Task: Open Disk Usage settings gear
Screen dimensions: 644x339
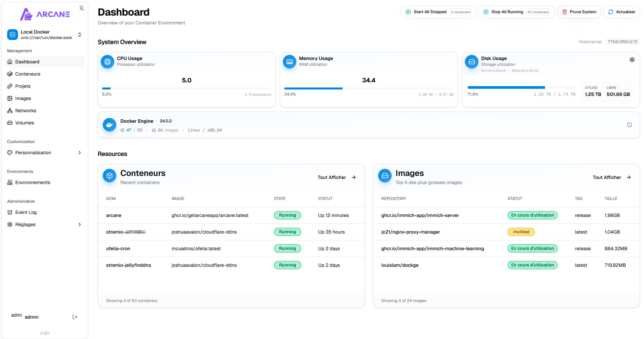Action: pyautogui.click(x=632, y=60)
